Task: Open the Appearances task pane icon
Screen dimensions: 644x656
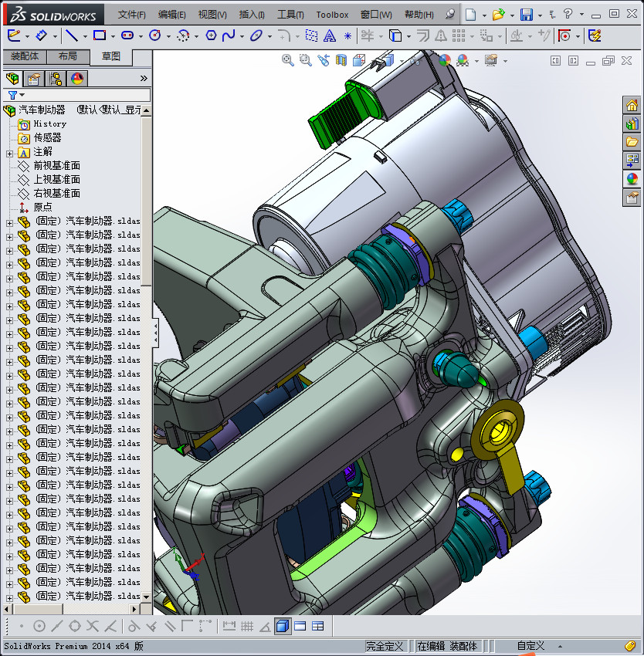Action: click(x=632, y=178)
